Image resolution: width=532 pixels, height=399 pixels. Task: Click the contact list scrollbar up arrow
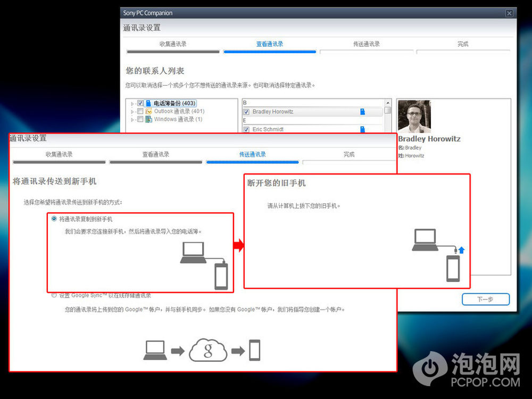coord(387,103)
